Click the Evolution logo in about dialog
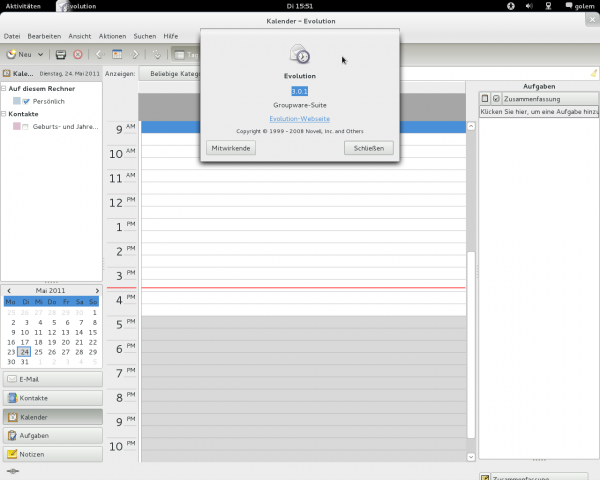Viewport: 600px width, 480px height. click(300, 54)
